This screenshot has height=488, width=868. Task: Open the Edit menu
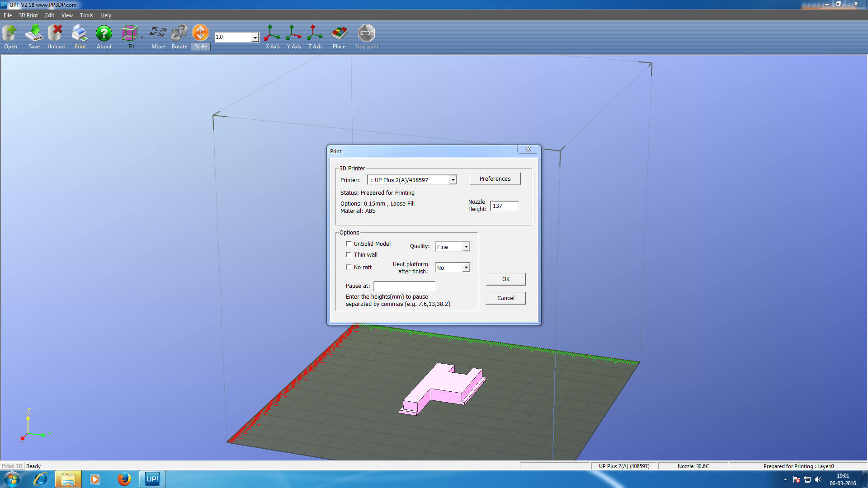click(x=50, y=15)
